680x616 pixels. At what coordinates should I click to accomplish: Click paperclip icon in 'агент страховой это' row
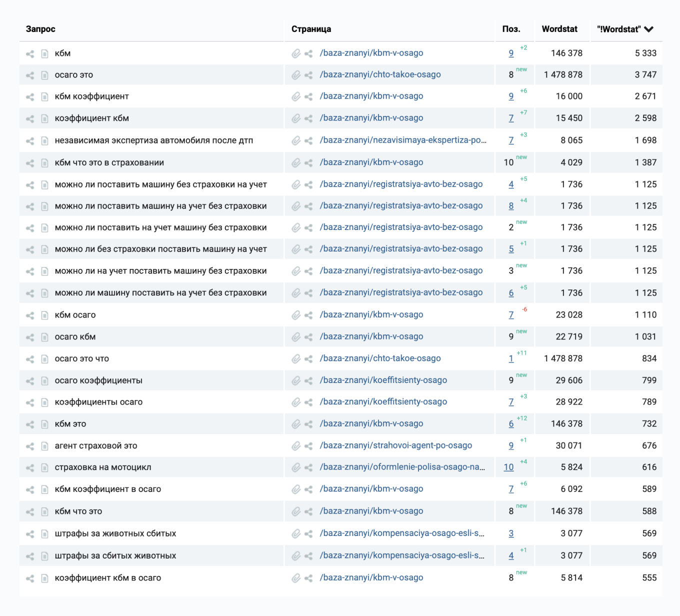pyautogui.click(x=296, y=445)
